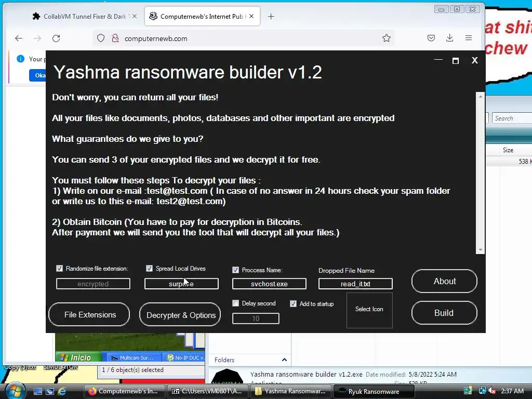Sort by the Size column header
Image resolution: width=532 pixels, height=399 pixels.
(x=508, y=150)
